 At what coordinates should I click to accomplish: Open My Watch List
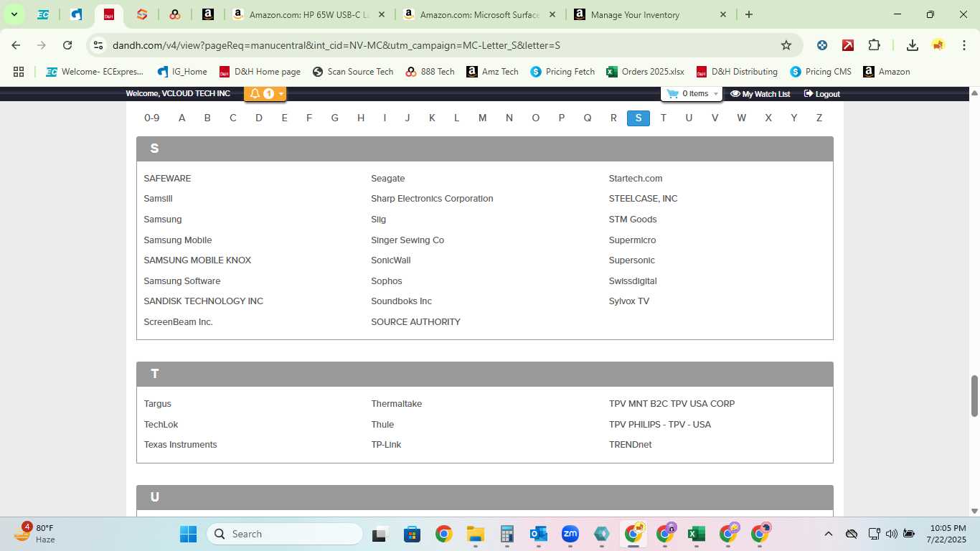point(760,94)
